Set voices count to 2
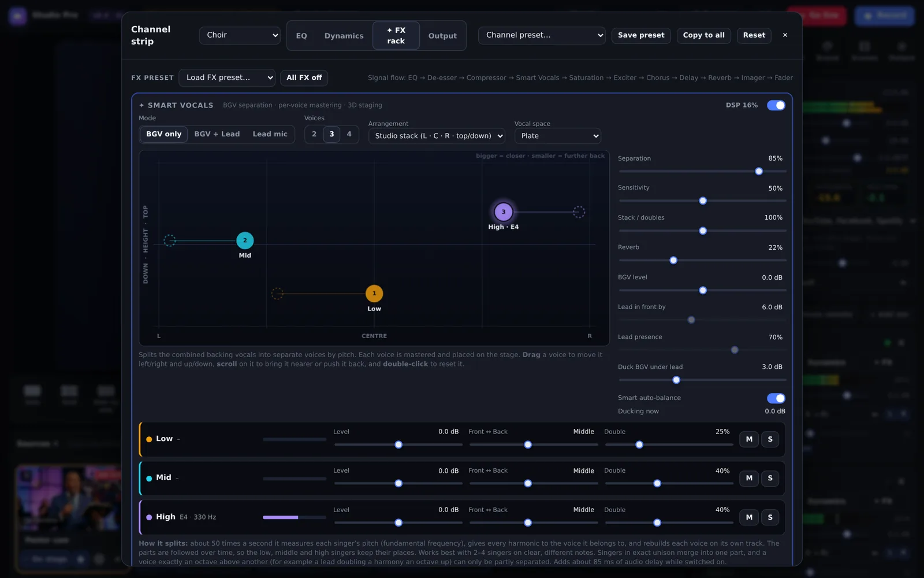This screenshot has width=924, height=578. 314,134
